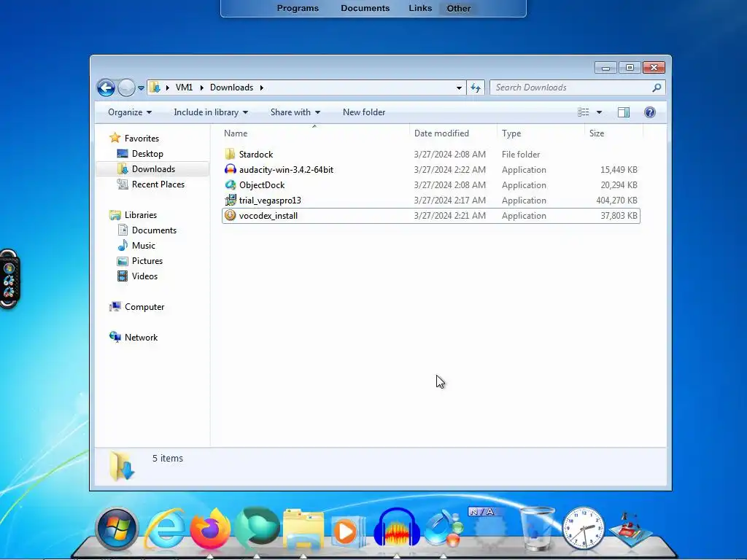Screen dimensions: 747x560
Task: Expand the address bar history dropdown
Action: coord(459,87)
